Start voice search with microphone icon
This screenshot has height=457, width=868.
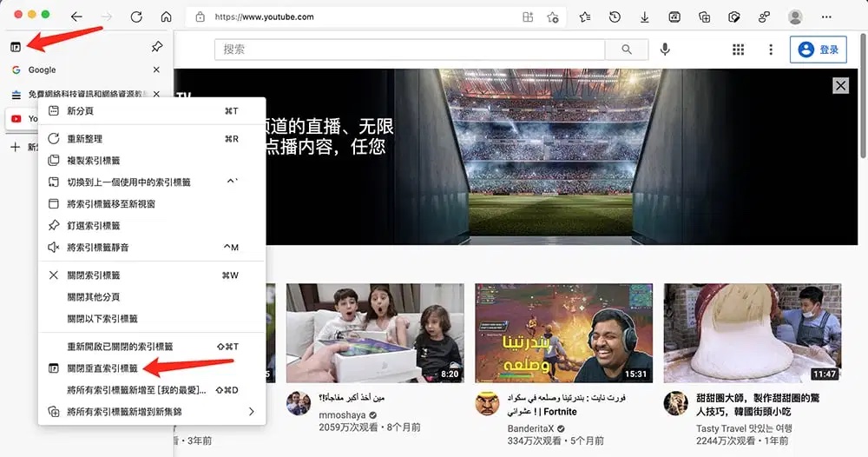665,50
